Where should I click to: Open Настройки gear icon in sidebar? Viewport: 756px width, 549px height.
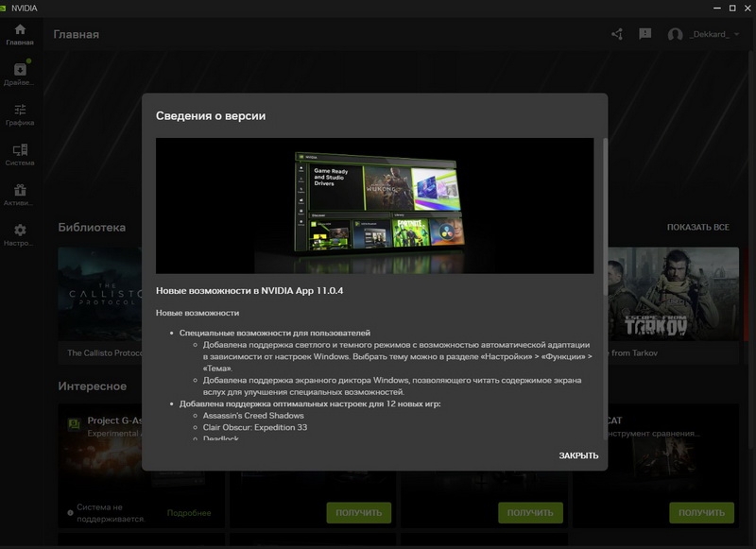pyautogui.click(x=19, y=231)
